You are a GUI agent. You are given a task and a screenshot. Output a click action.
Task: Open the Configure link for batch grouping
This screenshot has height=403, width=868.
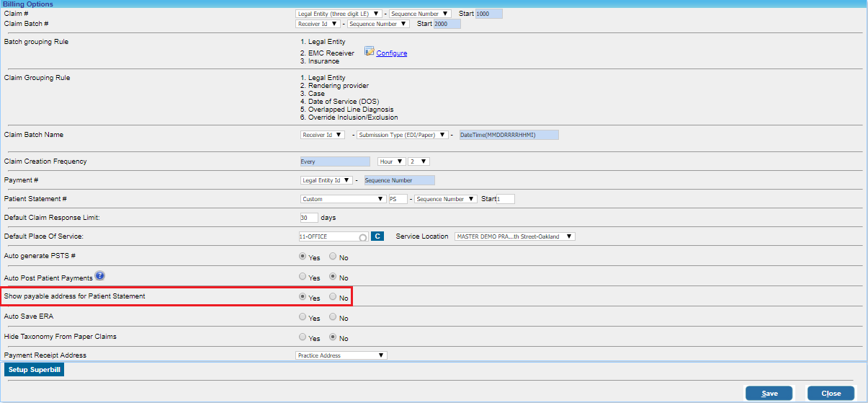[391, 53]
